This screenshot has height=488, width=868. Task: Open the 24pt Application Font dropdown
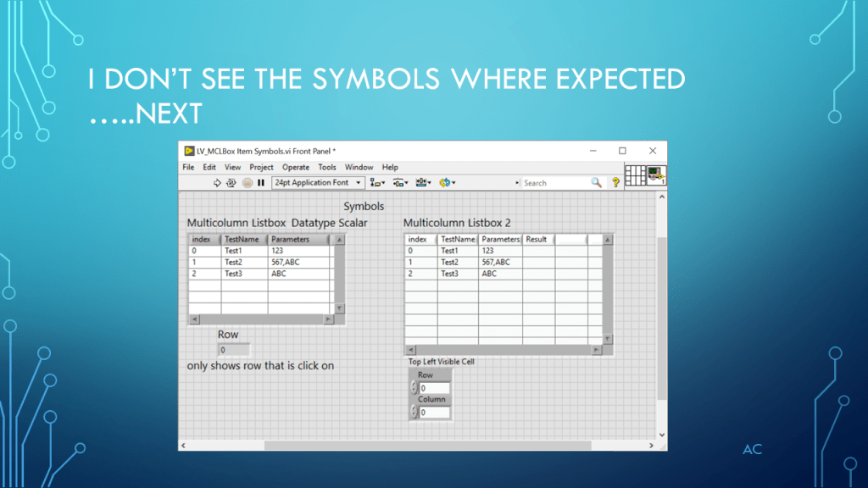318,182
